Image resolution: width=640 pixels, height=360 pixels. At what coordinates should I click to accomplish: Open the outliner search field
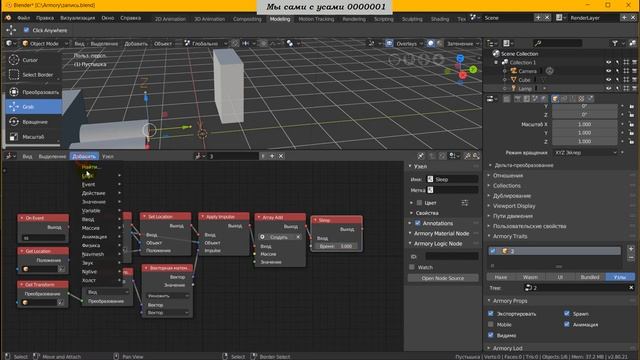tap(557, 43)
